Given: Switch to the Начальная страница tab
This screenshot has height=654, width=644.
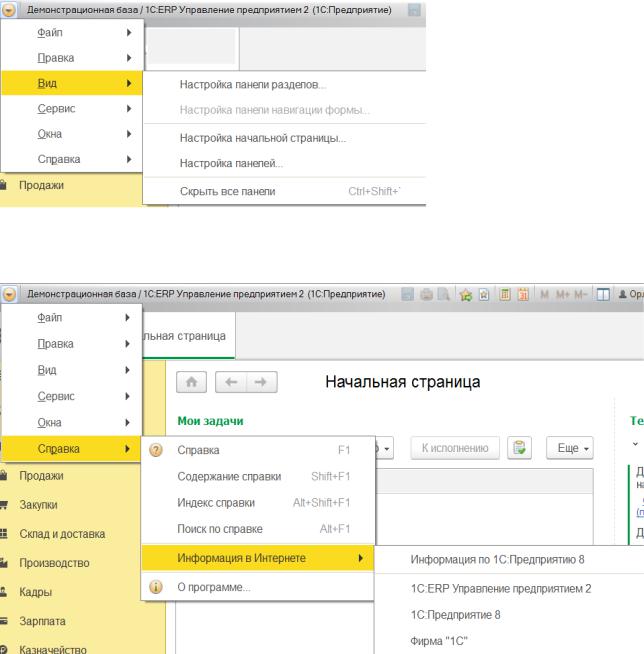Looking at the screenshot, I should click(189, 336).
